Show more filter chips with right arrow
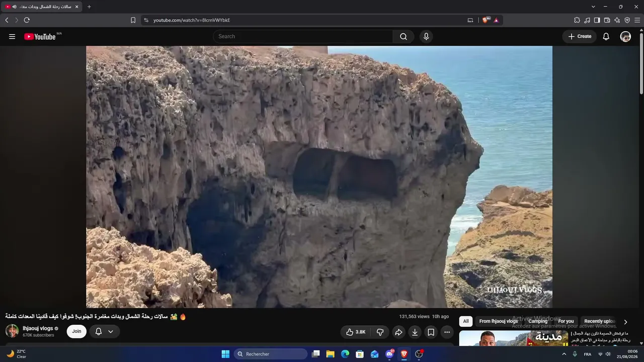The height and width of the screenshot is (362, 644). click(x=625, y=322)
